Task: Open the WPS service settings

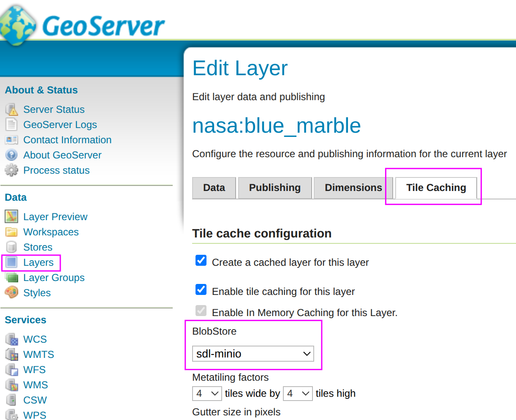Action: 35,415
